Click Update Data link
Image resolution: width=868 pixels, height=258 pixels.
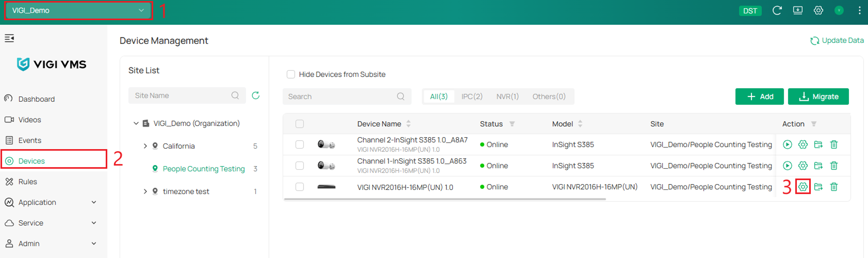(x=837, y=41)
